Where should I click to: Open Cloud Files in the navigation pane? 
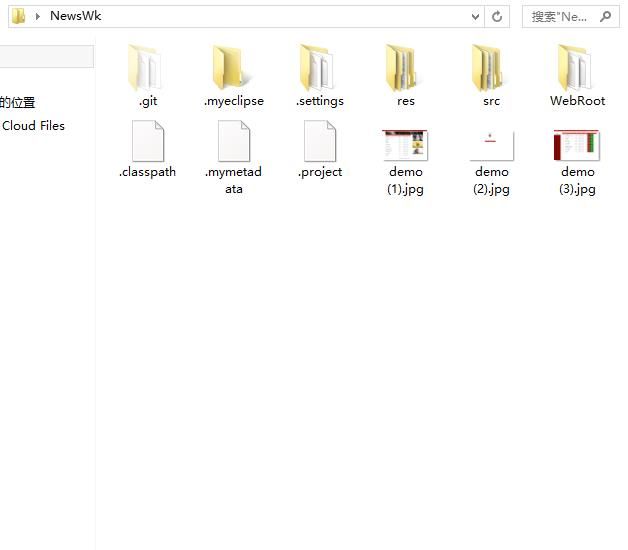click(33, 126)
